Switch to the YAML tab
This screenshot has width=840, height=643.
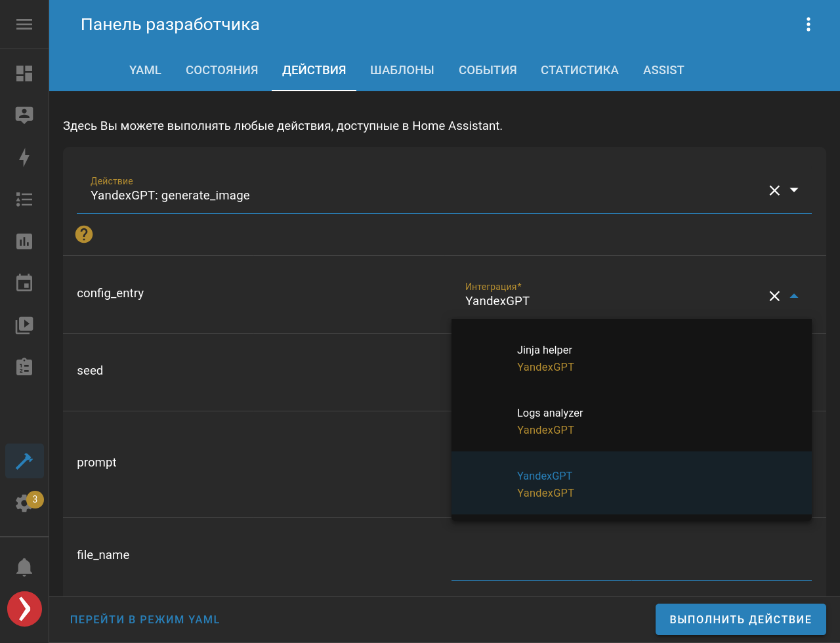click(x=145, y=70)
